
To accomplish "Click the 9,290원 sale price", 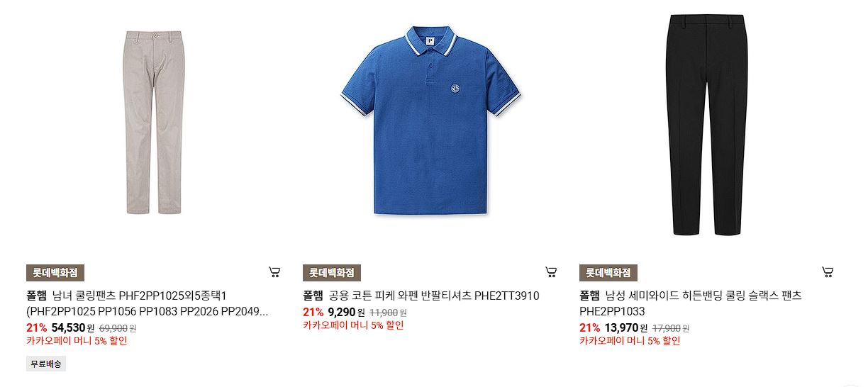I will point(347,312).
